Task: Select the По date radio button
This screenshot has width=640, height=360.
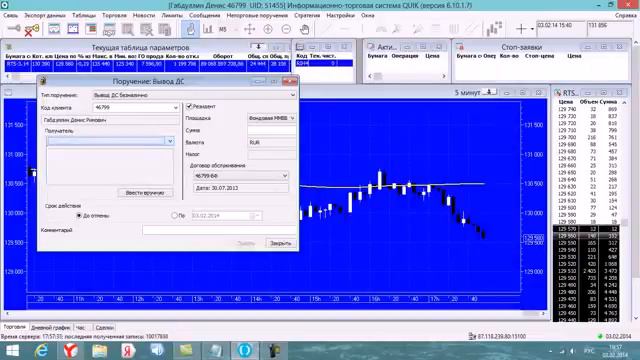Action: (174, 215)
